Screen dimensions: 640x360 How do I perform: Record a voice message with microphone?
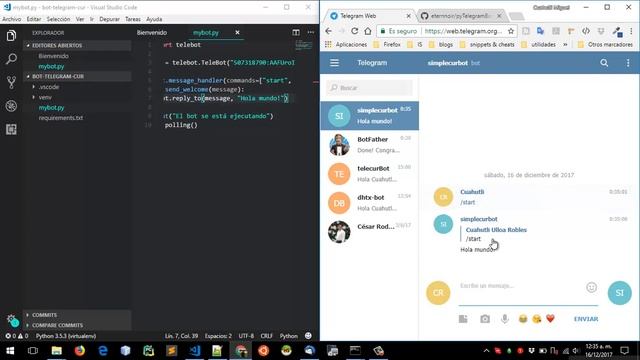point(505,319)
